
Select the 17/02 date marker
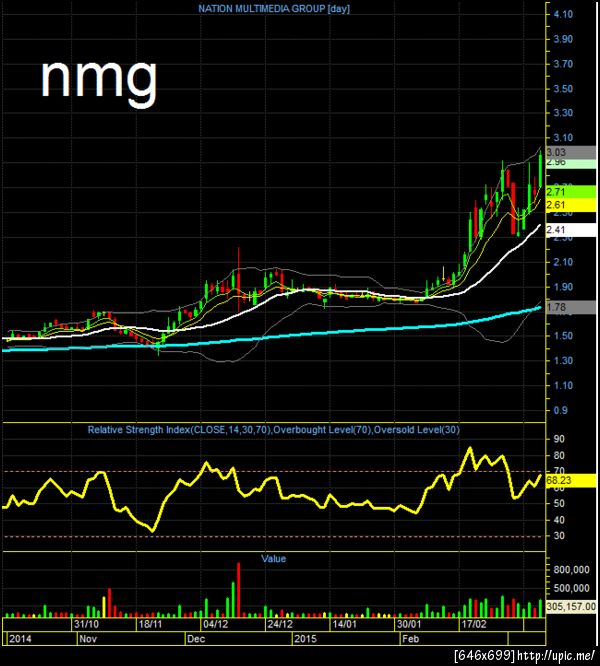[474, 624]
